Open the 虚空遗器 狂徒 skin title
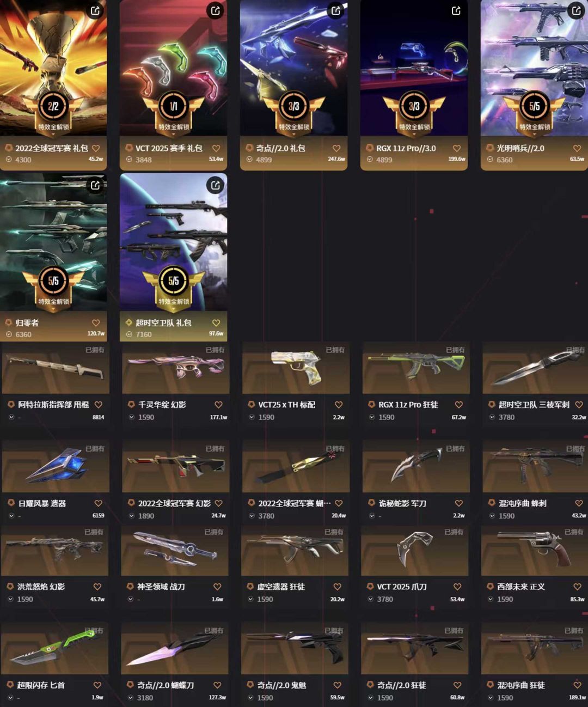The width and height of the screenshot is (588, 707). (281, 587)
